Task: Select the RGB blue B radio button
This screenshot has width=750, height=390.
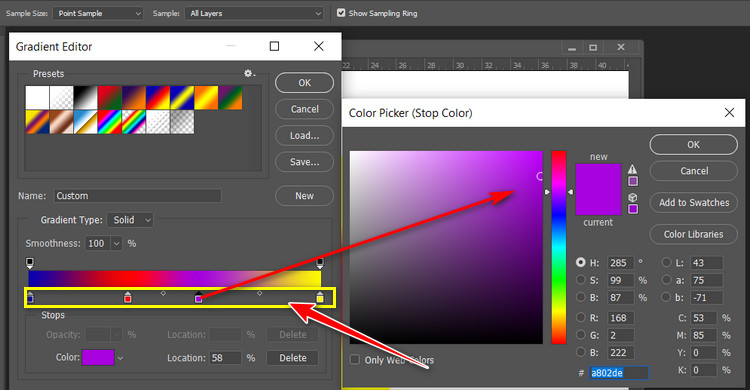Action: point(581,352)
